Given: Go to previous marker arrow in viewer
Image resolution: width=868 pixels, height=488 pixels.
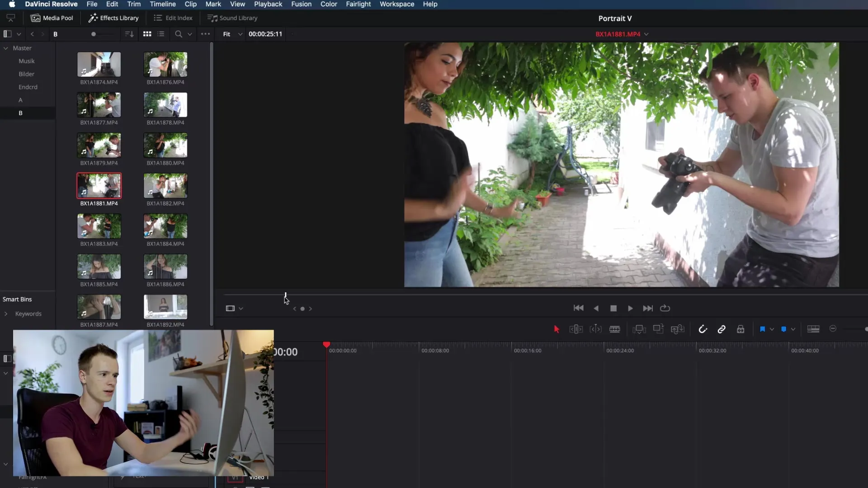Looking at the screenshot, I should [x=294, y=309].
